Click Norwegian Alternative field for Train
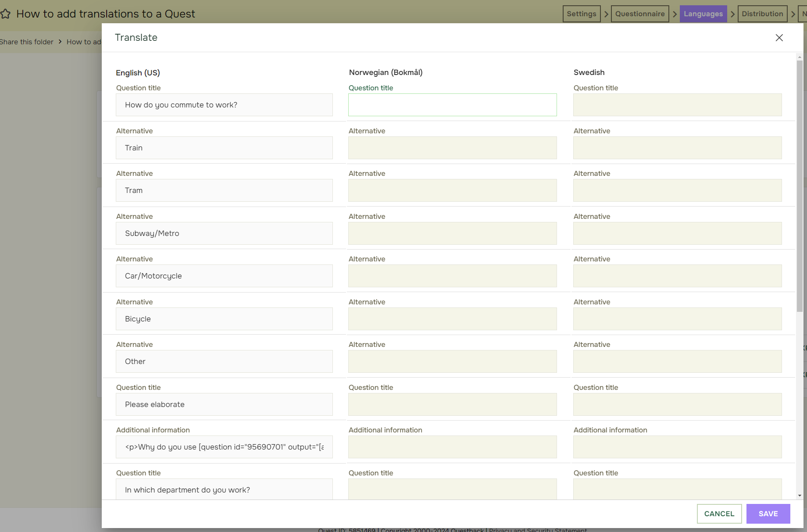807x532 pixels. [452, 148]
